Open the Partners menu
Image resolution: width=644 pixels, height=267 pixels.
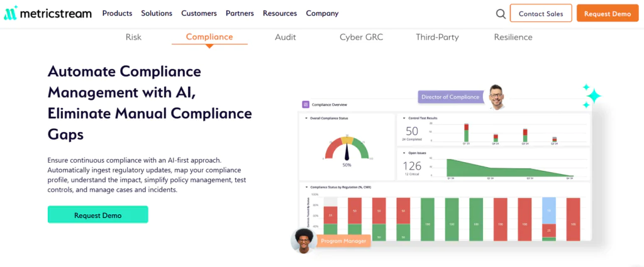(x=240, y=13)
